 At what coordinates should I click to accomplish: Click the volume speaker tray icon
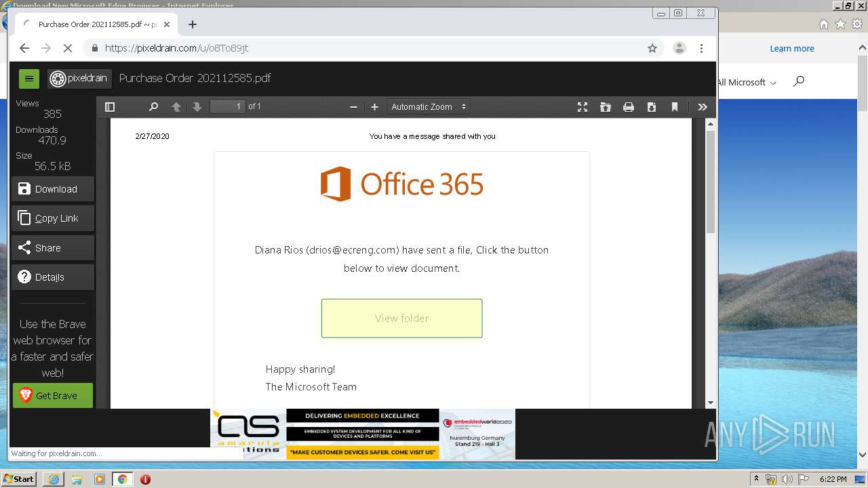click(787, 479)
